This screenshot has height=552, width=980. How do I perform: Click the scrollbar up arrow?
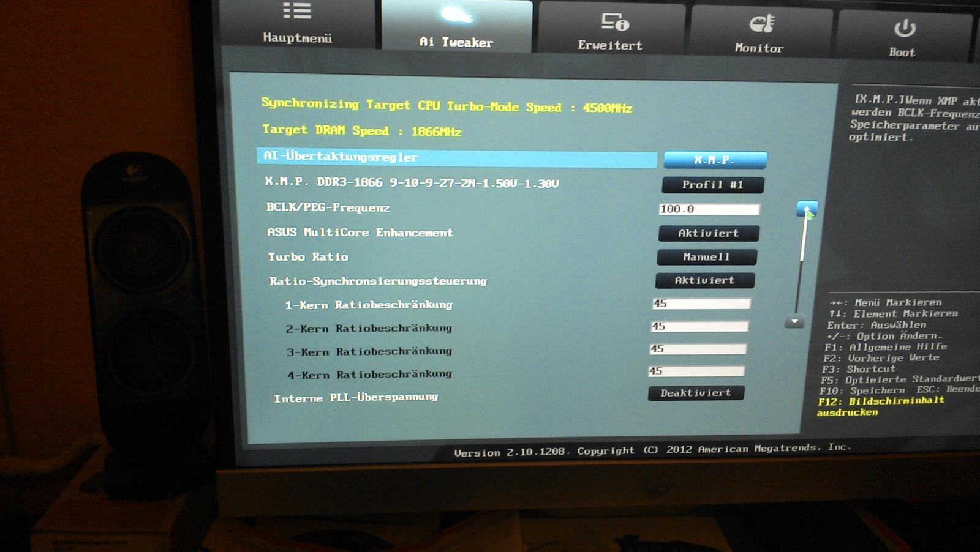[x=807, y=209]
